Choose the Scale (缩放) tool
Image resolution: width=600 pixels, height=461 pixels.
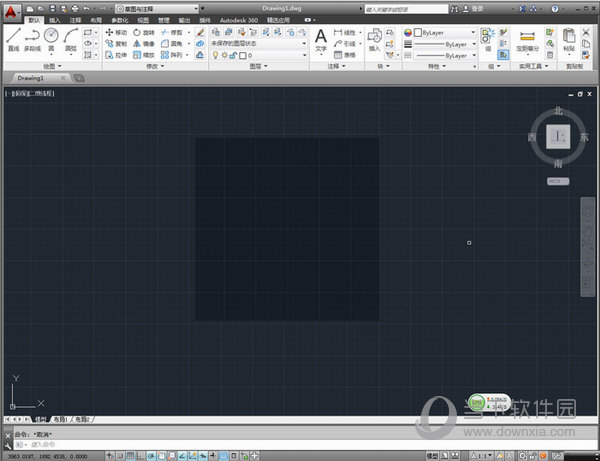(143, 55)
